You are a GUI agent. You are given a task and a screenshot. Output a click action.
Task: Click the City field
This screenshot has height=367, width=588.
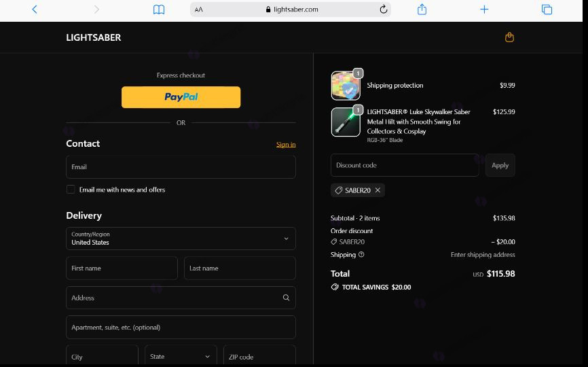point(102,355)
